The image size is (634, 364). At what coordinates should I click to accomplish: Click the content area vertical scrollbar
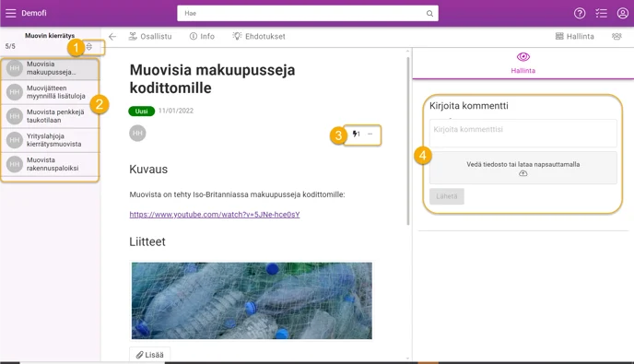(x=408, y=141)
